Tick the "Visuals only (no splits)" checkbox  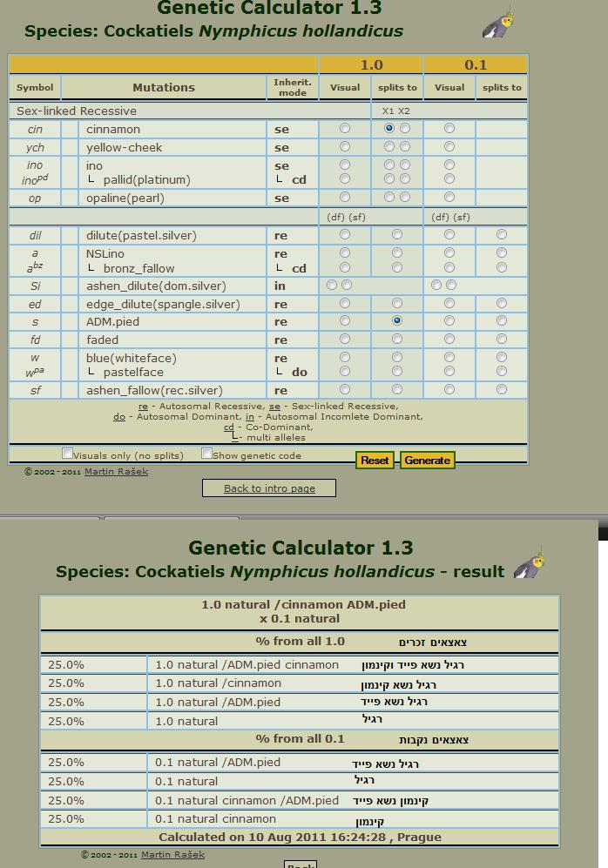(x=67, y=454)
